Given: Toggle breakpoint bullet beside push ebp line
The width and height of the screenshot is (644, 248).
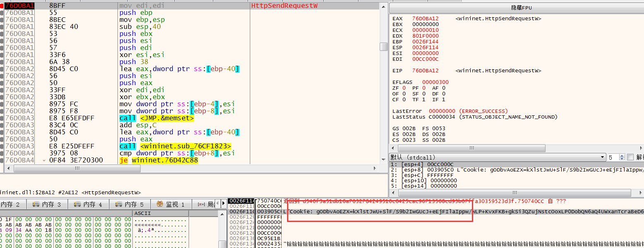Looking at the screenshot, I should 2,13.
